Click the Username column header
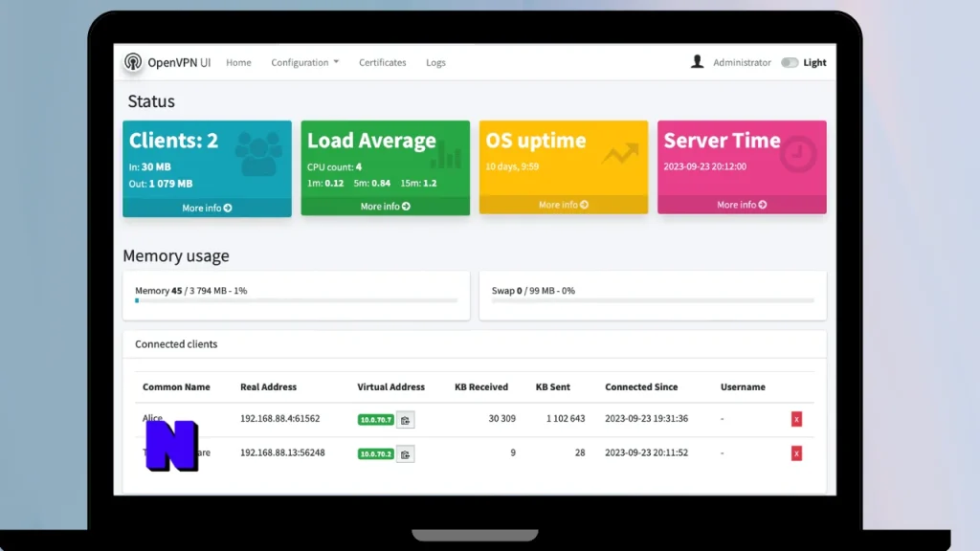The image size is (980, 551). coord(743,386)
